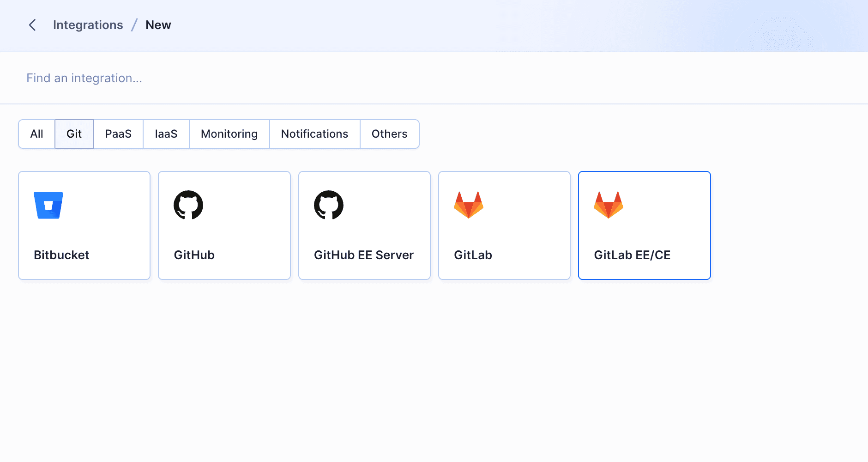Click the GitHub EE Server octocat logo

[329, 205]
